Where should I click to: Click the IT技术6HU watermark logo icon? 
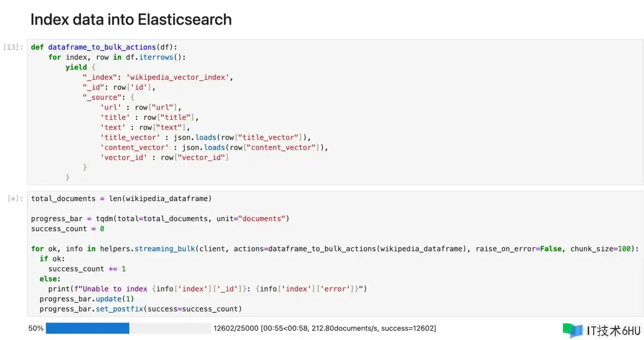click(x=573, y=330)
